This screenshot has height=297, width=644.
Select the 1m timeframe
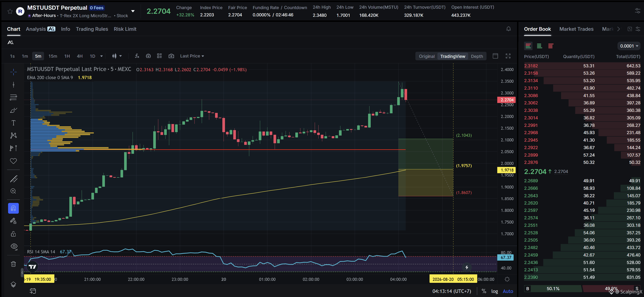coord(25,56)
